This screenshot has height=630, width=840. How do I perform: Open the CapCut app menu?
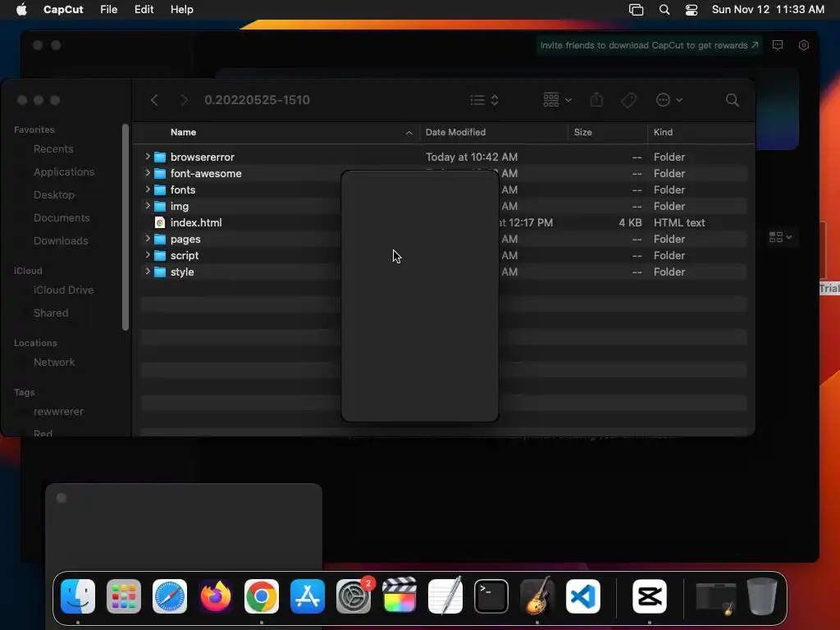pyautogui.click(x=63, y=10)
